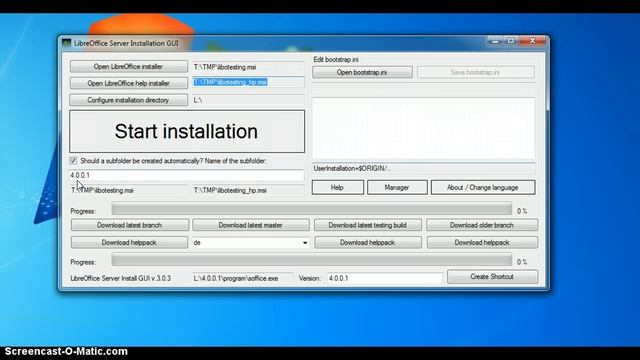Click the Save bootstrap.ini button
Image resolution: width=640 pixels, height=360 pixels.
[x=476, y=72]
